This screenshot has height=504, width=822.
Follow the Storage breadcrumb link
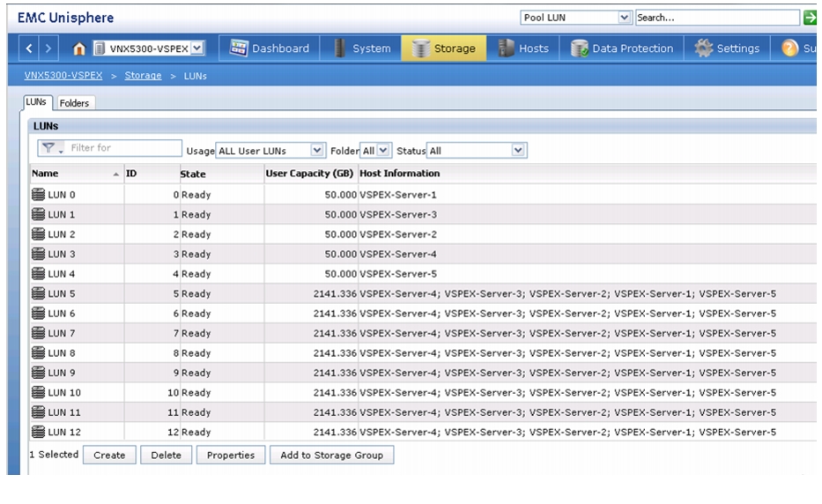143,76
